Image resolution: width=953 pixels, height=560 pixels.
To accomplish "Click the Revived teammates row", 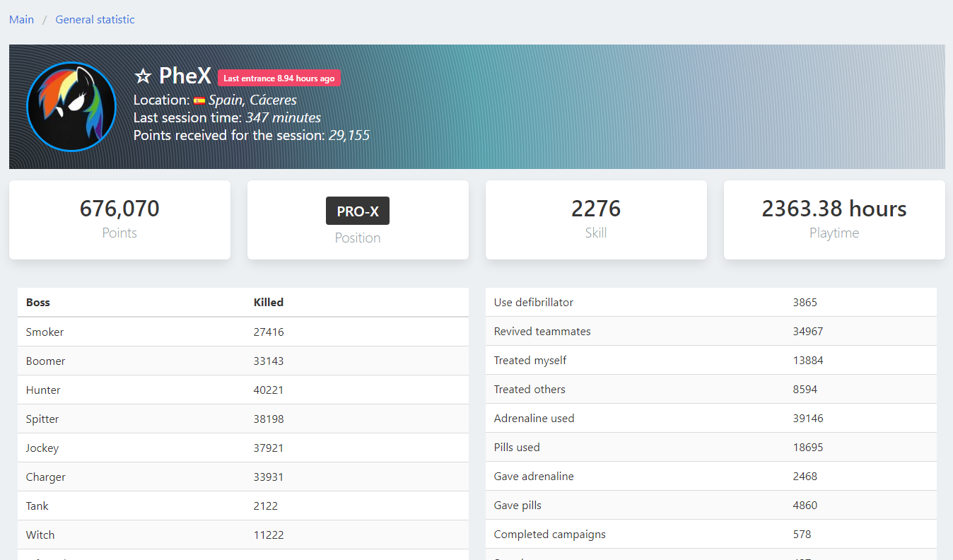I will [711, 331].
